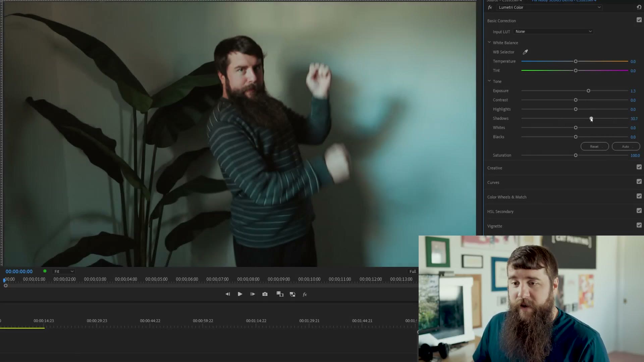Click the Exposure slider handle
Image resolution: width=644 pixels, height=362 pixels.
[x=588, y=91]
